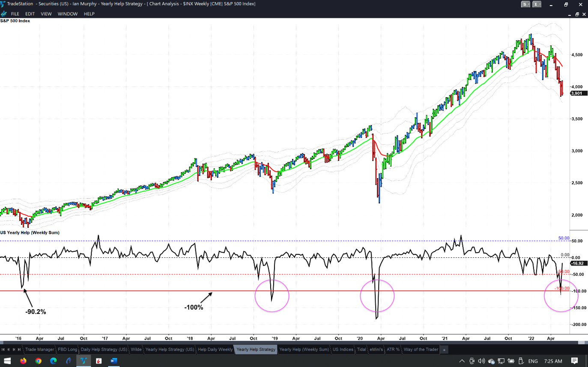Click the 'S' symbol link button
The height and width of the screenshot is (367, 588).
click(525, 4)
